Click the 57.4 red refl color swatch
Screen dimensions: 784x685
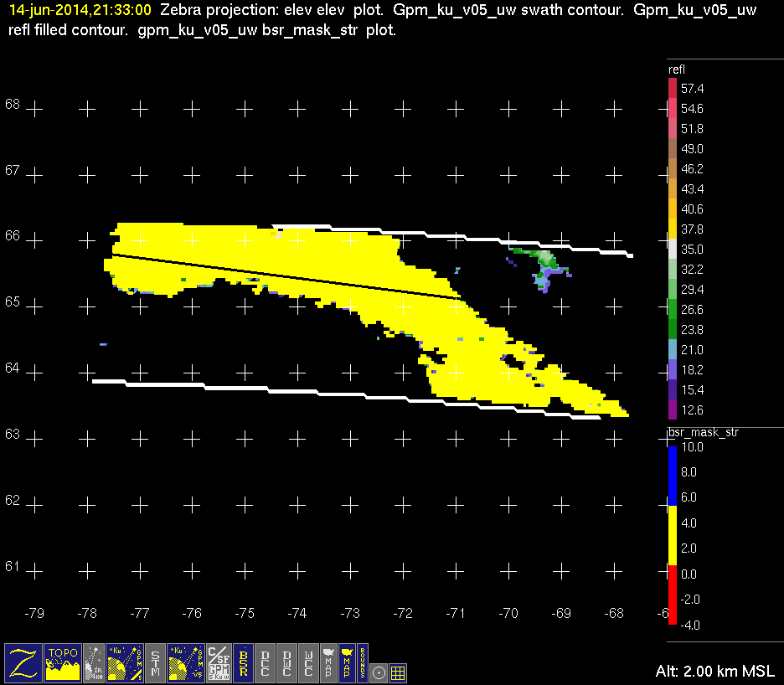pyautogui.click(x=672, y=88)
